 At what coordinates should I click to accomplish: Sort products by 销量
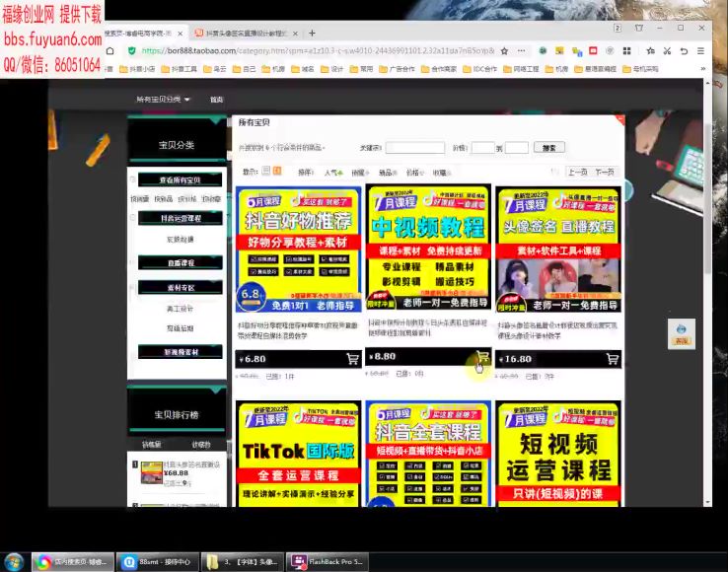(x=360, y=173)
